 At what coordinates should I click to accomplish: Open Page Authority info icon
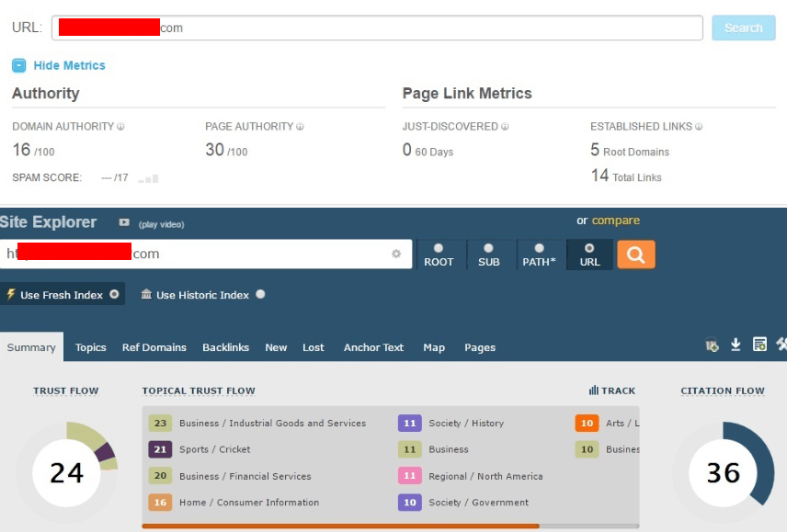pos(300,127)
